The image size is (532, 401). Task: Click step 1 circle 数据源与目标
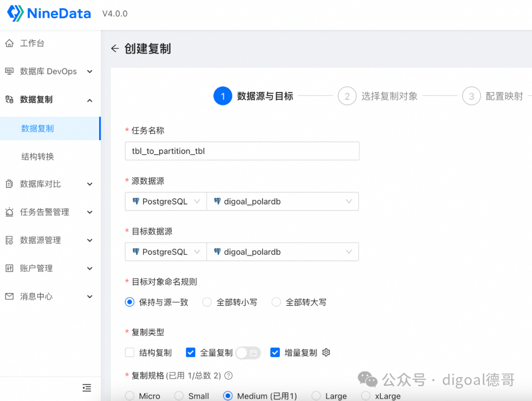point(223,96)
